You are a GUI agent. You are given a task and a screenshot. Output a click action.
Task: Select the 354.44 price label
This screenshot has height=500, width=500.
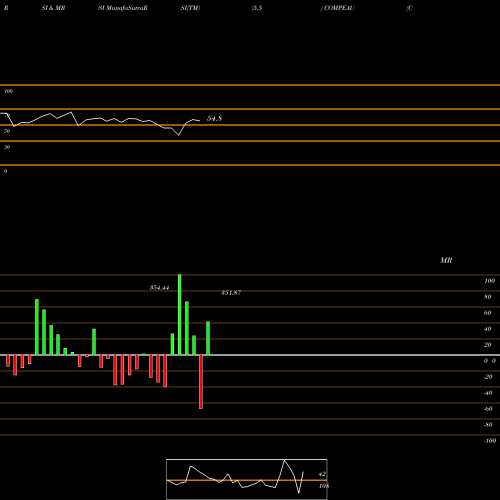(x=159, y=288)
